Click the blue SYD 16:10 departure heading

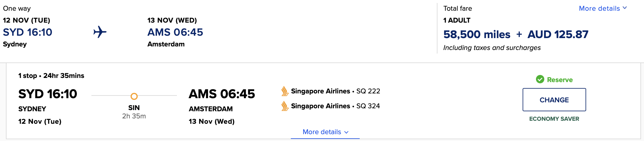(x=28, y=32)
